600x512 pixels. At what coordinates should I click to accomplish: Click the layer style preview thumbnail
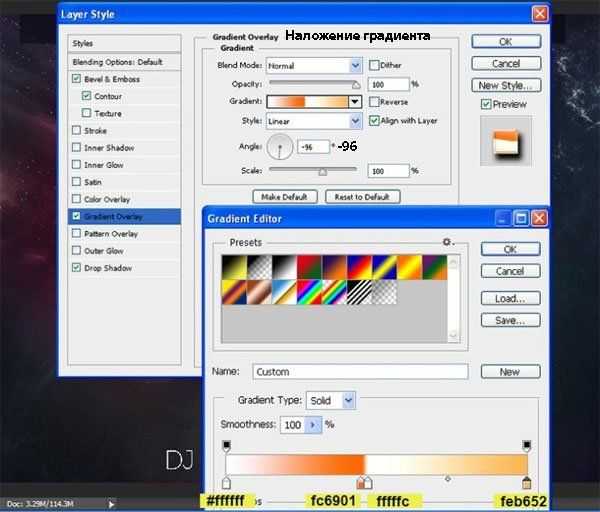tap(505, 141)
